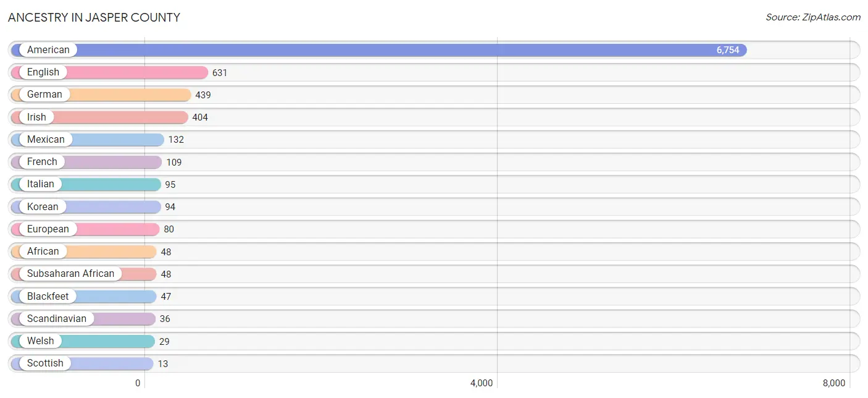Click the 4,000 axis tick label
The width and height of the screenshot is (868, 398).
point(482,383)
